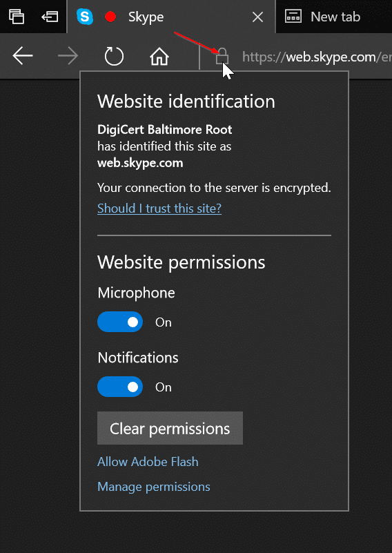The height and width of the screenshot is (553, 392).
Task: Click the Notifications label
Action: click(x=138, y=358)
